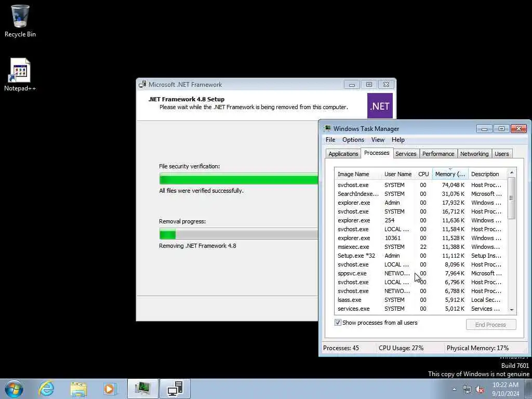
Task: Switch to .NET Setup taskbar button
Action: (175, 389)
